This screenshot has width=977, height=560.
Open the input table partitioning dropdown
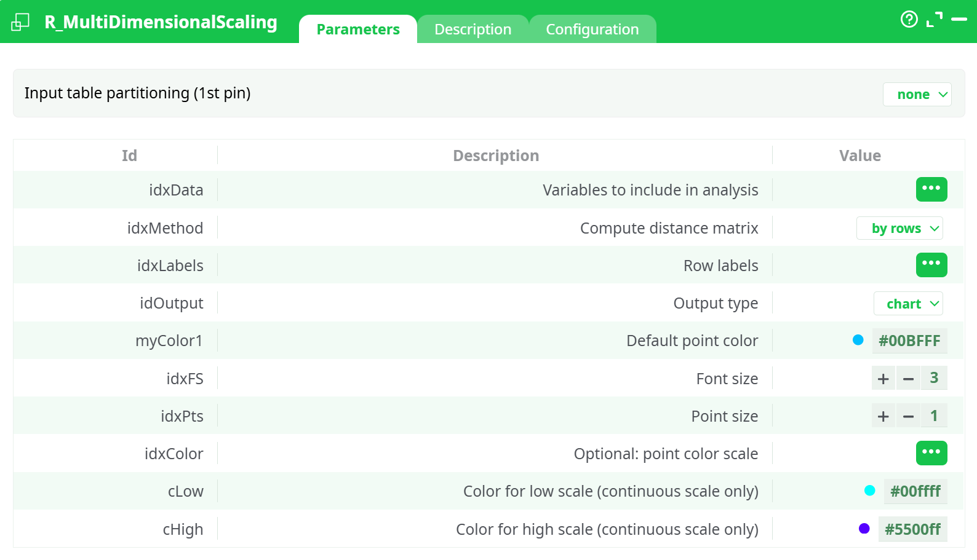click(x=917, y=94)
